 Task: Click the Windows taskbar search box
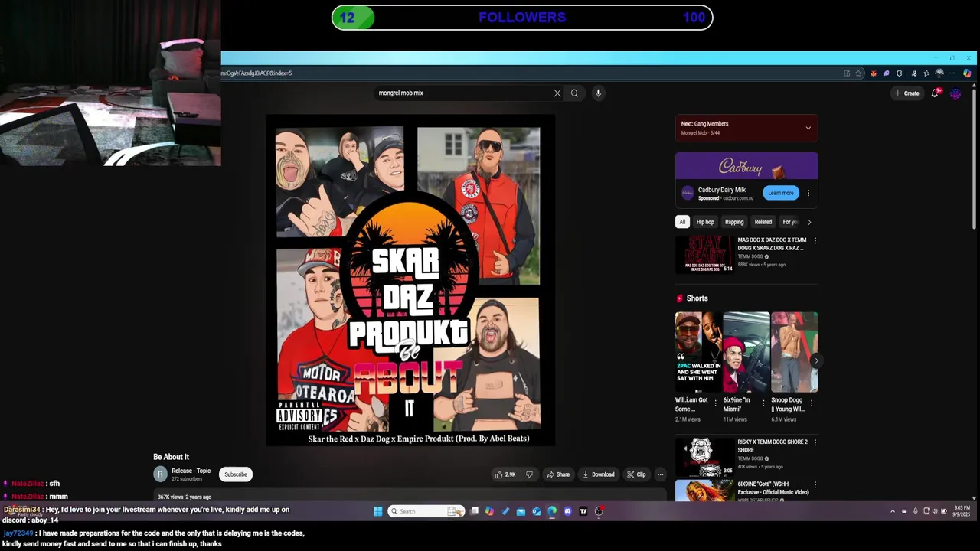(426, 511)
